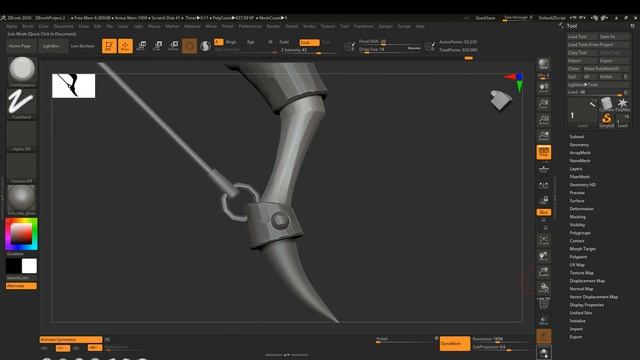
Task: Click the Cylinder3D tool thumbnail
Action: tap(607, 104)
